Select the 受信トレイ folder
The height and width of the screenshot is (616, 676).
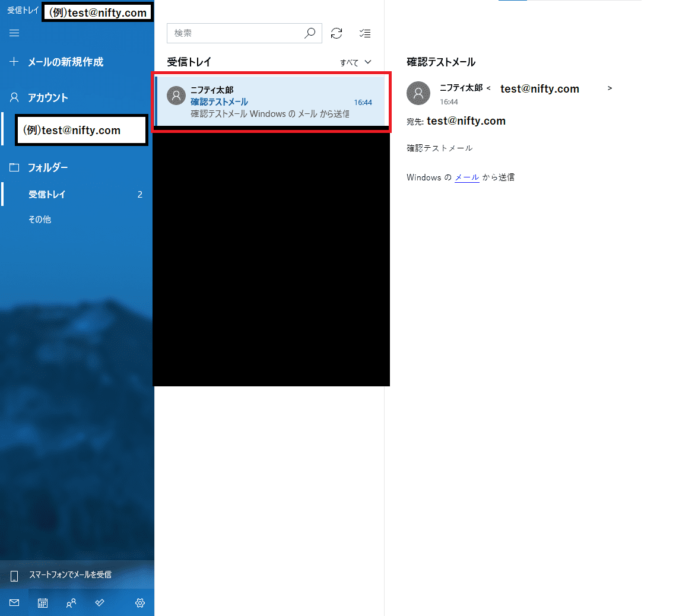pos(47,195)
